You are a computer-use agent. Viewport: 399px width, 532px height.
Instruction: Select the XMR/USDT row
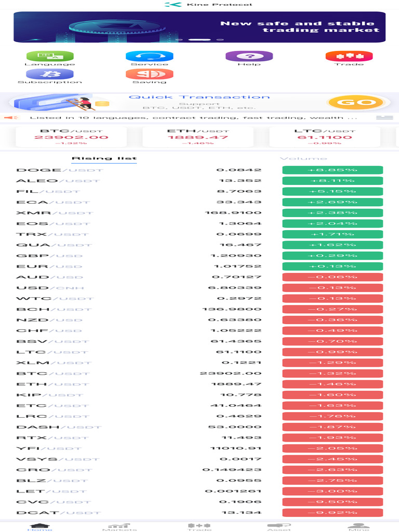[199, 212]
